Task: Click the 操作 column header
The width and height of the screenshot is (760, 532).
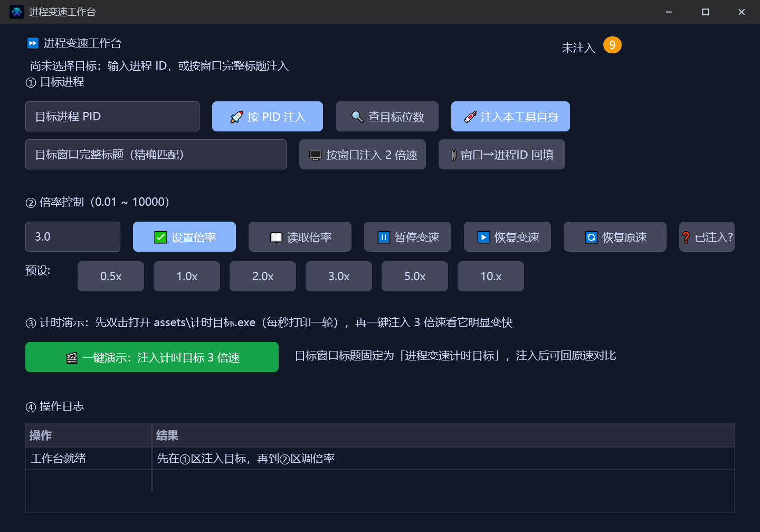Action: point(89,435)
